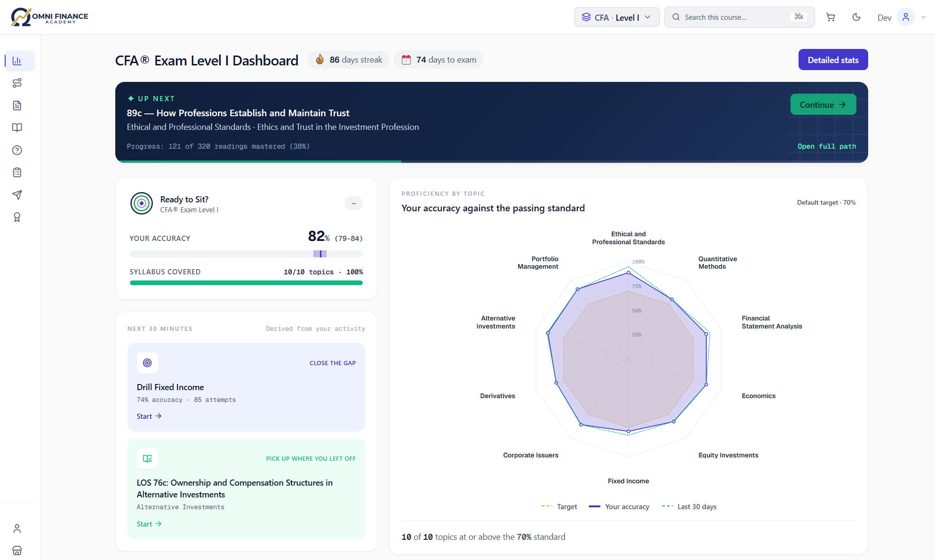935x560 pixels.
Task: Click the Continue button
Action: [823, 104]
